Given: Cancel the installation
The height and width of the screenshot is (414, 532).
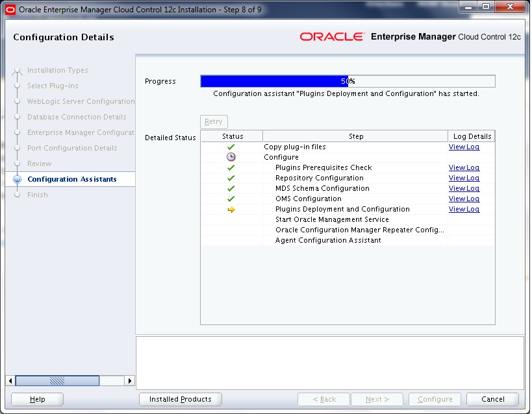Looking at the screenshot, I should pos(492,399).
